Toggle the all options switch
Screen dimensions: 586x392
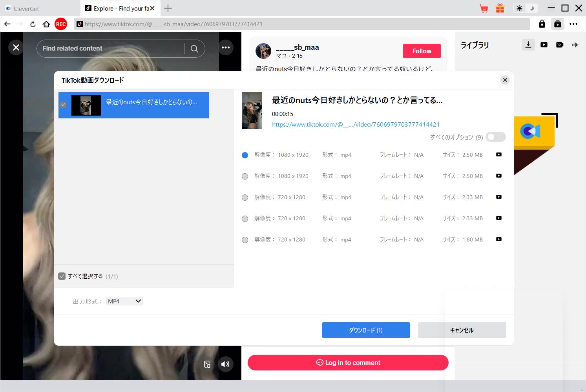pos(495,137)
